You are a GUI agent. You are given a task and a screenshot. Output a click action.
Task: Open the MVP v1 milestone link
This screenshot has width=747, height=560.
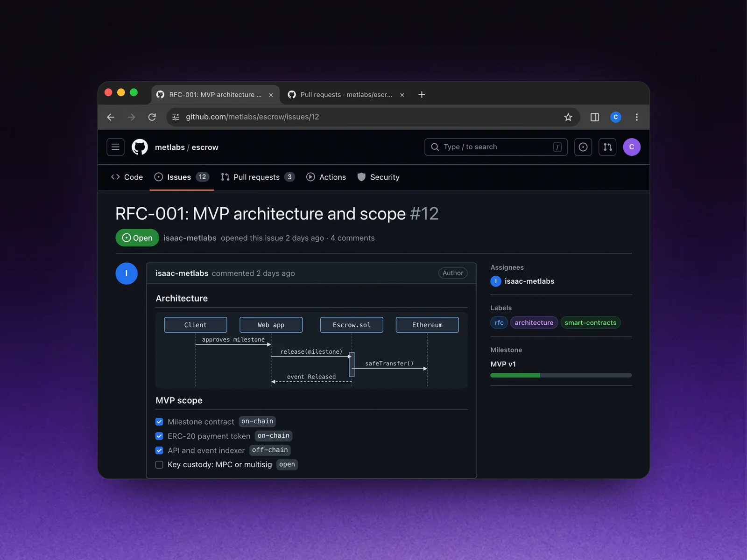[x=503, y=364]
